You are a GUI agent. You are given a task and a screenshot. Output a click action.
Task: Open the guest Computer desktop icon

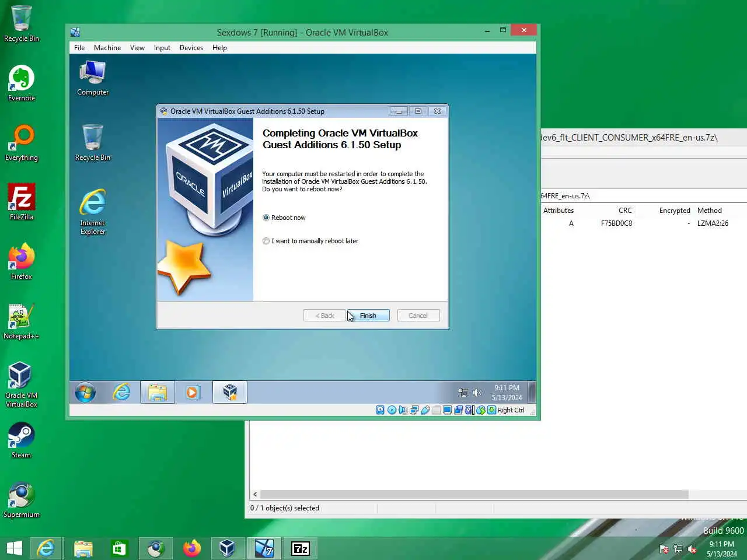tap(93, 79)
